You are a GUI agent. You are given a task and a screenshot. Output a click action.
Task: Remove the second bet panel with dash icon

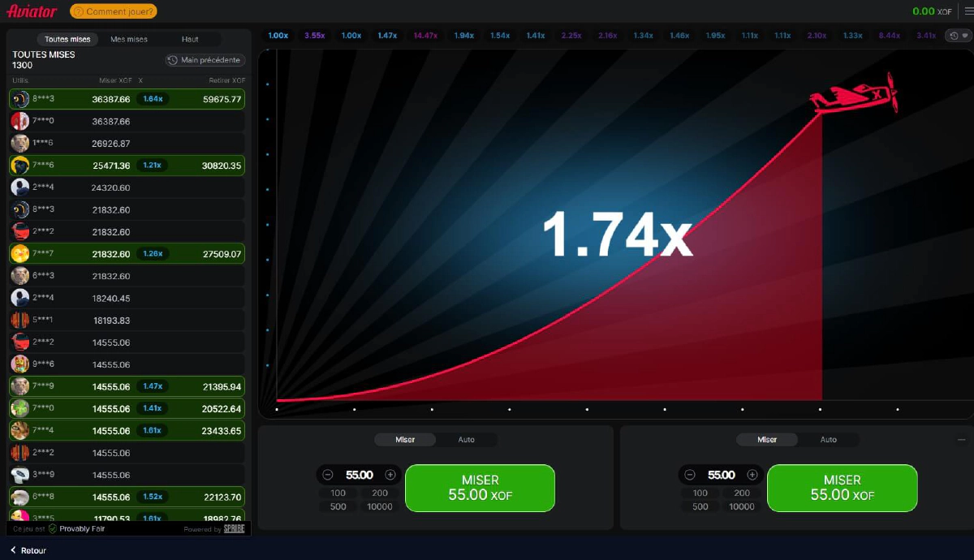point(962,440)
